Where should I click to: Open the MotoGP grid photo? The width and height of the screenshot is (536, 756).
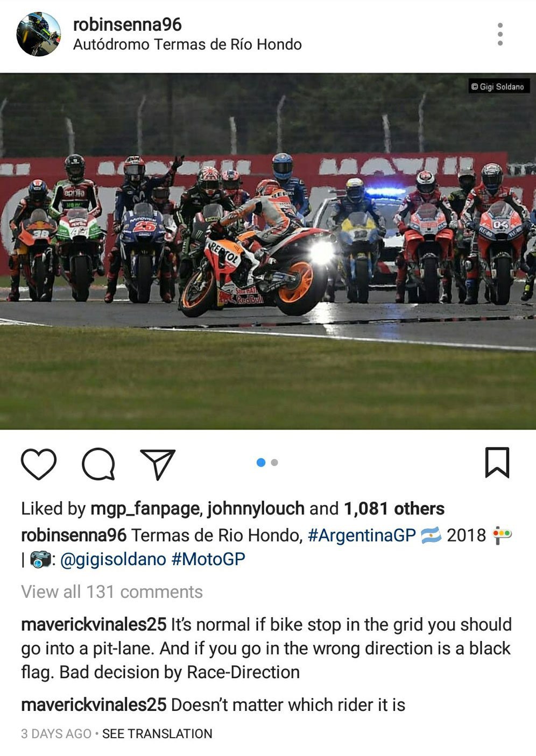[268, 251]
